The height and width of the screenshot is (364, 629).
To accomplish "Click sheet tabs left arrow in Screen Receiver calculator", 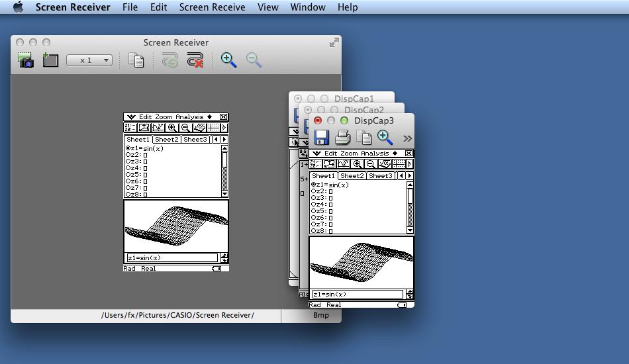I will pos(217,140).
